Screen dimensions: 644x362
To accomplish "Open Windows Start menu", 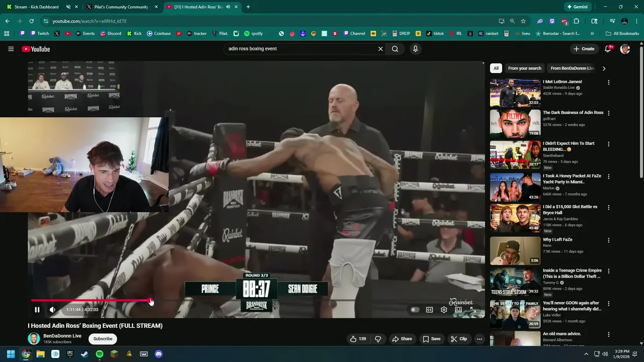I will tap(11, 354).
